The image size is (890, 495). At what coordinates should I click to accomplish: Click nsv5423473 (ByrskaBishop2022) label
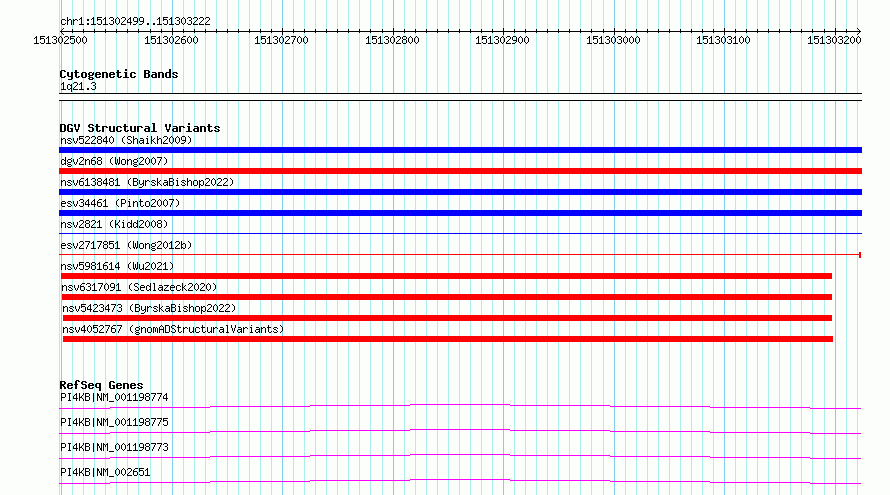[x=149, y=308]
